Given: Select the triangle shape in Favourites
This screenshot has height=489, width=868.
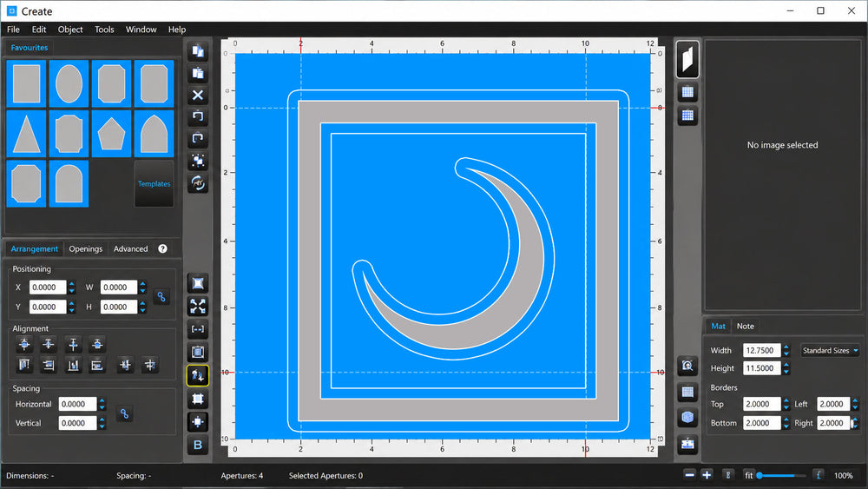Looking at the screenshot, I should coord(26,134).
